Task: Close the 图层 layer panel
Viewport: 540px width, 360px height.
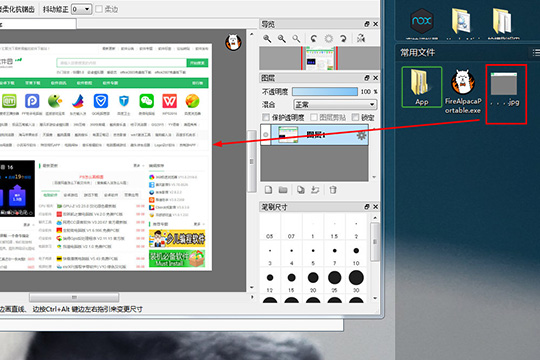Action: click(375, 78)
